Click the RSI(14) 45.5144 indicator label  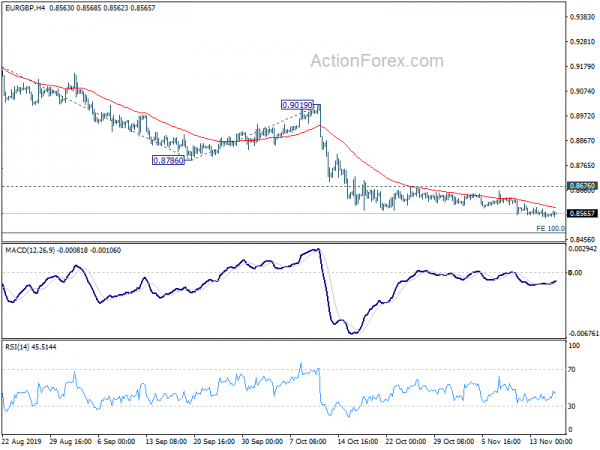[x=31, y=347]
